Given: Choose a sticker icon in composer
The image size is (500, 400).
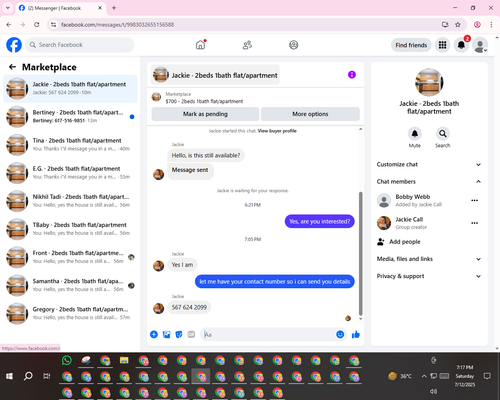Looking at the screenshot, I should [x=179, y=334].
